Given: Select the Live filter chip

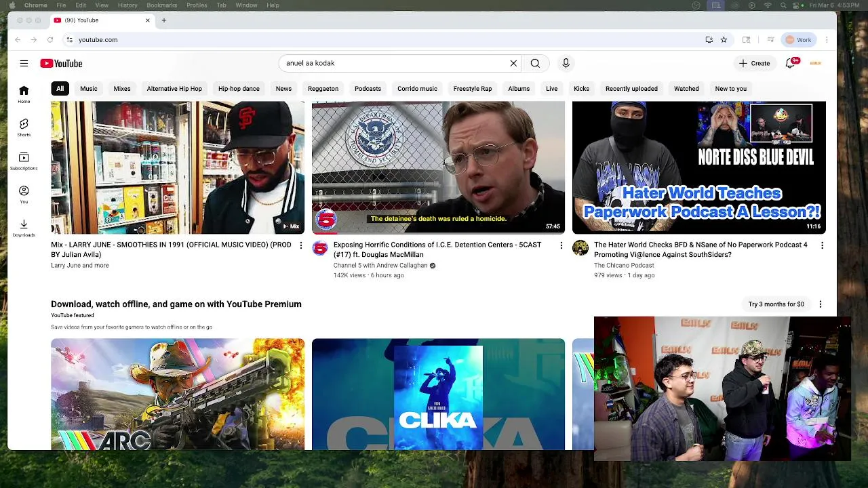Looking at the screenshot, I should tap(552, 89).
